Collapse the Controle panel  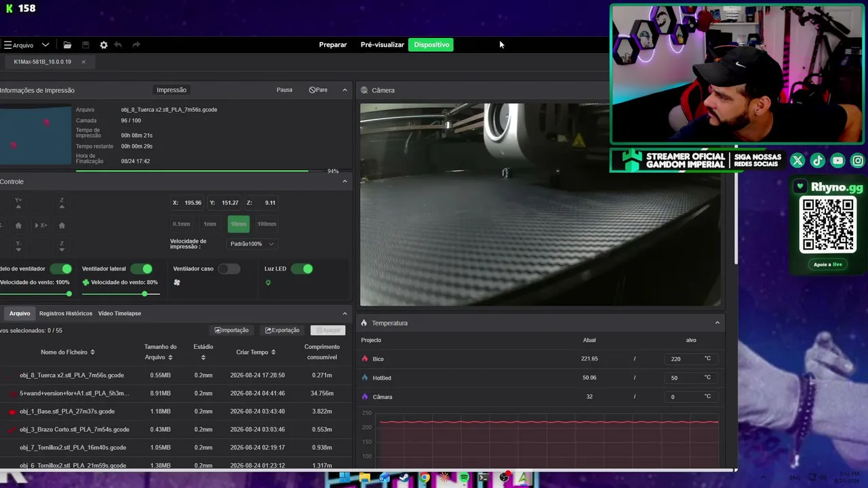(x=344, y=182)
